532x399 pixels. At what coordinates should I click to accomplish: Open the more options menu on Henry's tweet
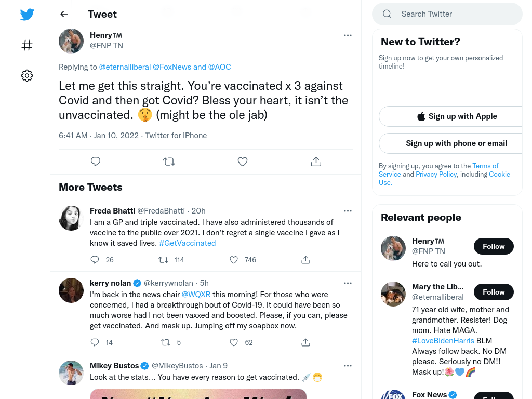(x=348, y=35)
